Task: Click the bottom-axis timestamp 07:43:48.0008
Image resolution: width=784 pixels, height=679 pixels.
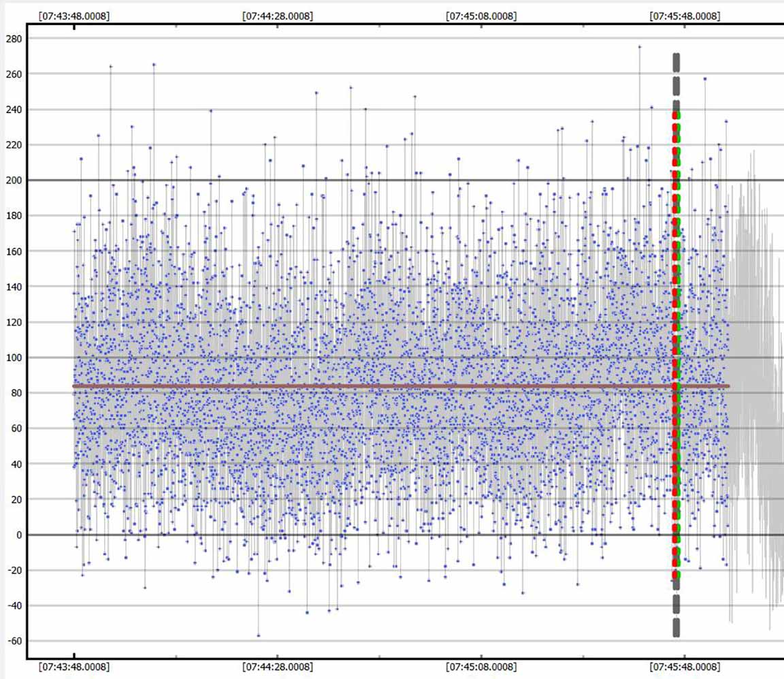Action: tap(73, 666)
